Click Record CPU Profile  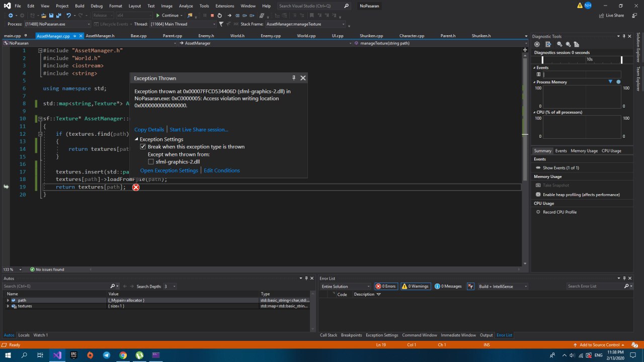[x=555, y=212]
